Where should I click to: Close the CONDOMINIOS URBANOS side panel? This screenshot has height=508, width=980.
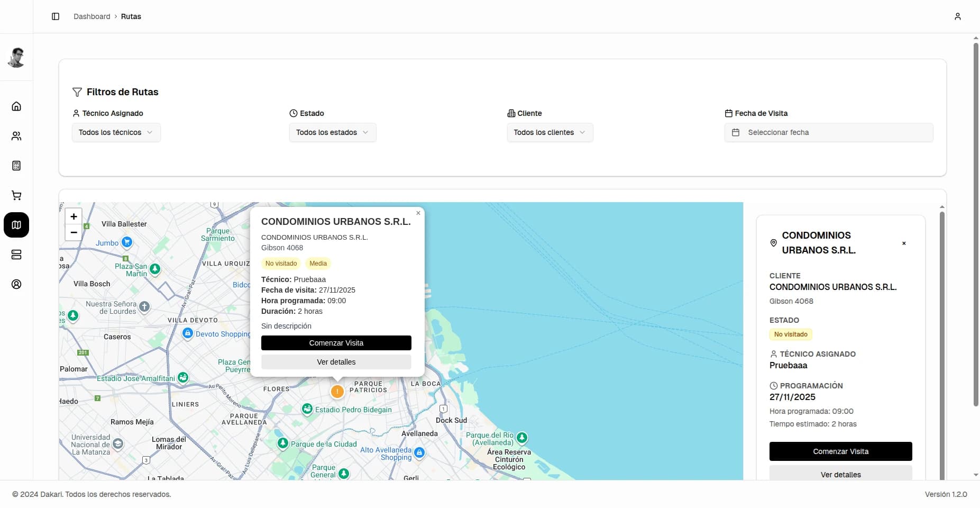click(x=904, y=243)
